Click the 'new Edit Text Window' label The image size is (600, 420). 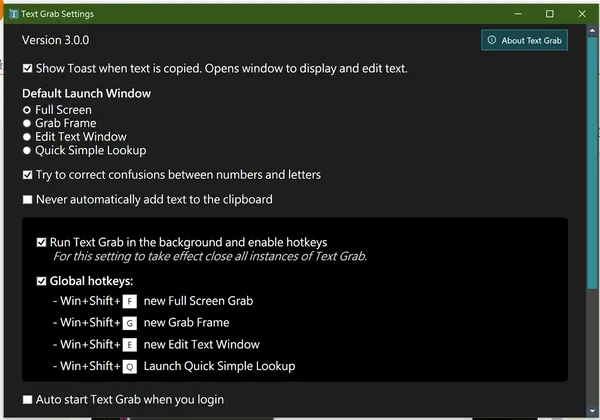click(x=202, y=344)
